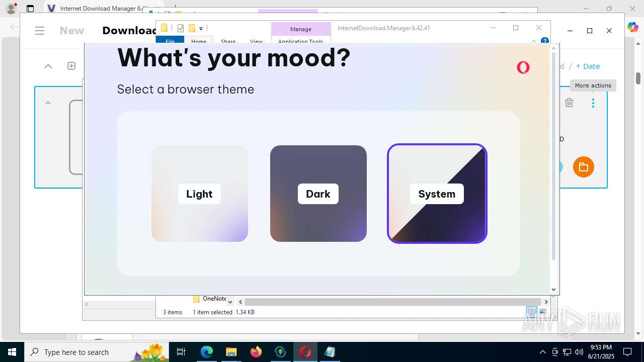Click the browser profile avatar icon

(11, 9)
